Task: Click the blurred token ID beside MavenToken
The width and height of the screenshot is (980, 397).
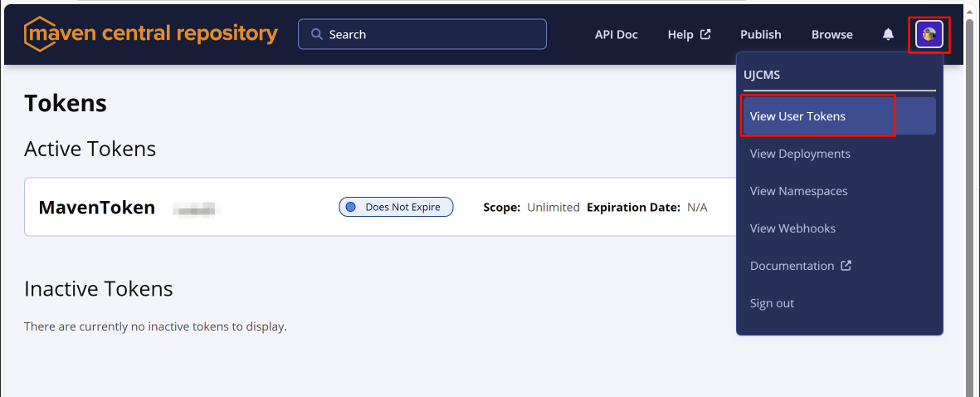Action: click(193, 208)
